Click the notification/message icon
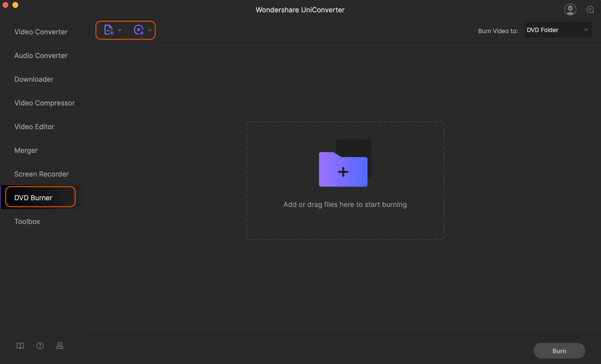Image resolution: width=601 pixels, height=364 pixels. coord(590,9)
